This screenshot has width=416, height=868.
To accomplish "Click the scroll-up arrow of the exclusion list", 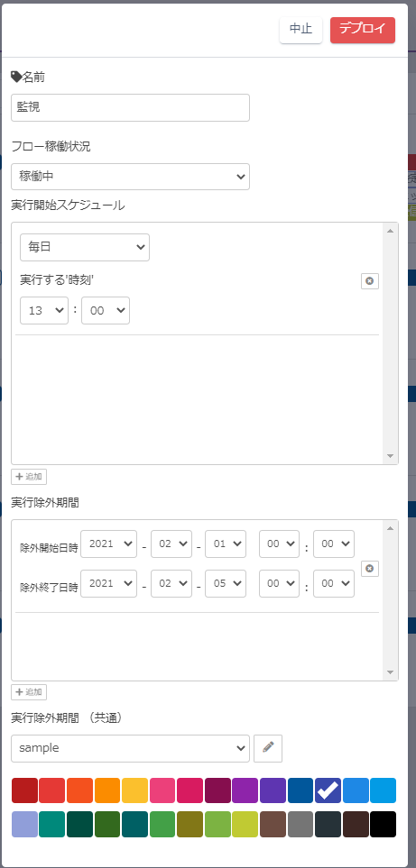I will point(390,528).
